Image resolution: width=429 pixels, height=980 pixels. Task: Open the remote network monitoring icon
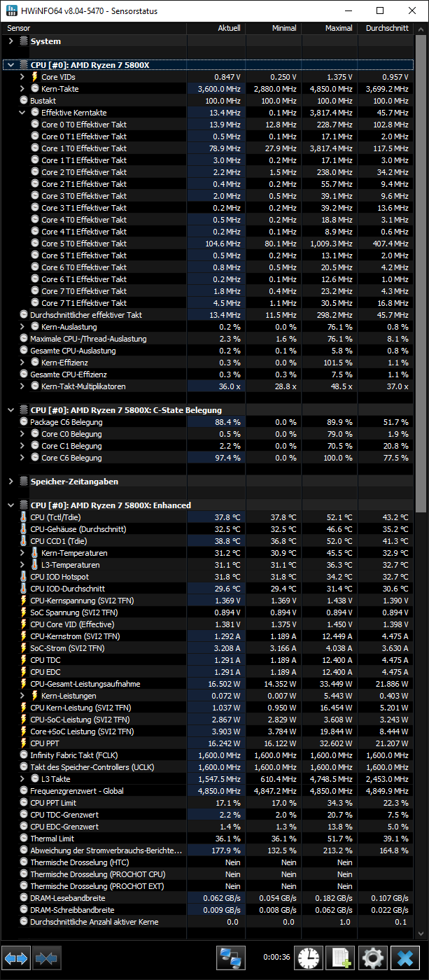230,957
